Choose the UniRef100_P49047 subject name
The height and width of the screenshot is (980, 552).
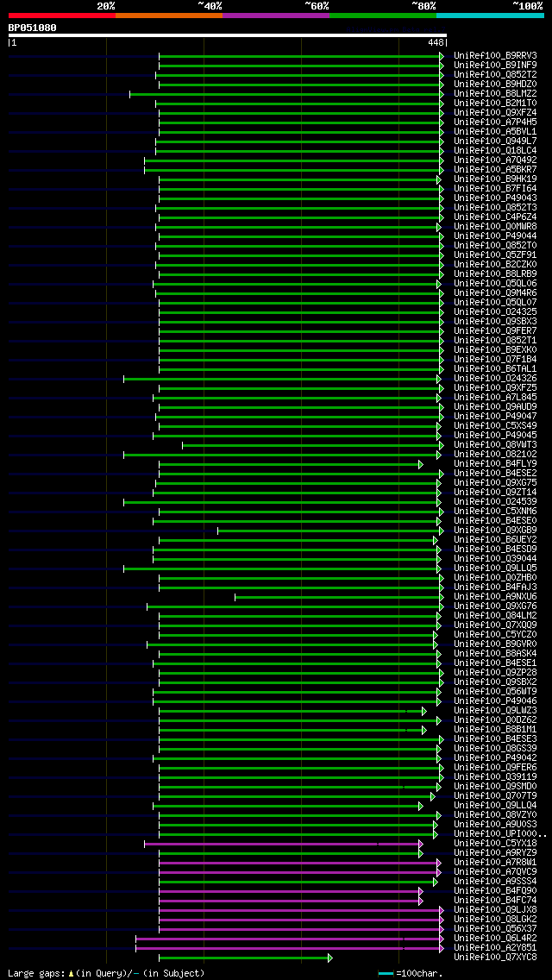495,417
